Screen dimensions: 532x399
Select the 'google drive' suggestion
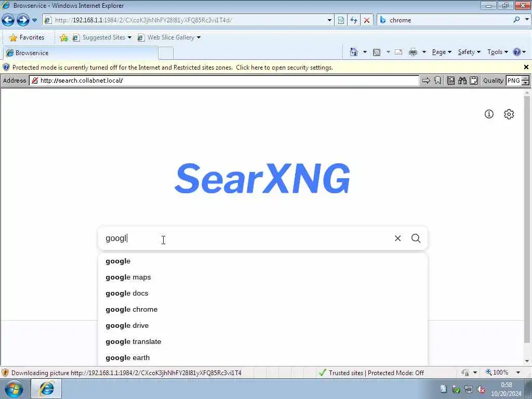point(262,325)
